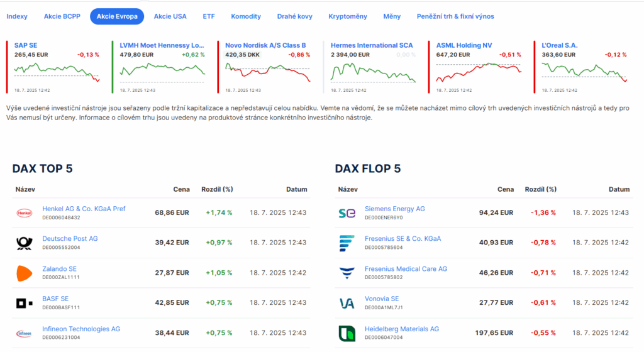This screenshot has height=352, width=644.
Task: Open the ASML Holding NV link
Action: 464,45
